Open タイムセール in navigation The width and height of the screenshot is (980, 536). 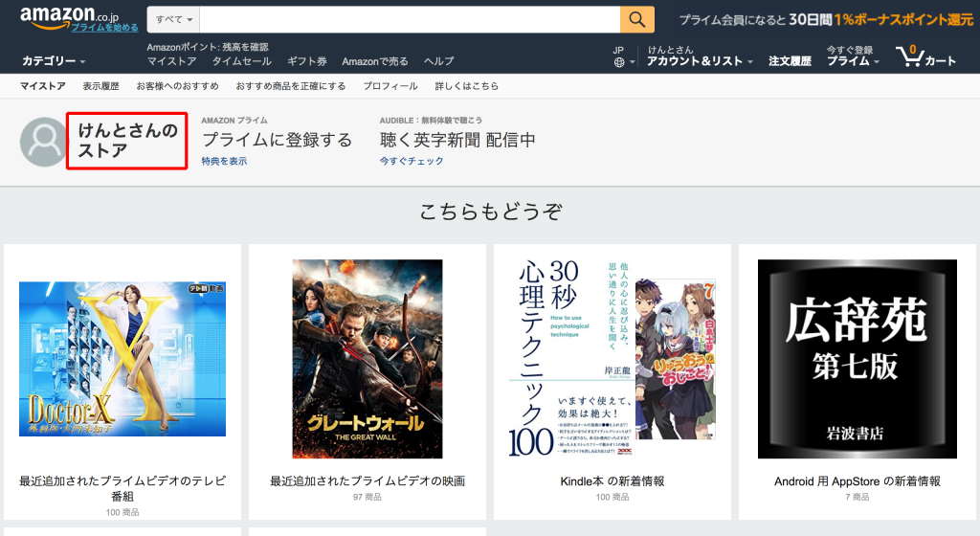pos(242,61)
